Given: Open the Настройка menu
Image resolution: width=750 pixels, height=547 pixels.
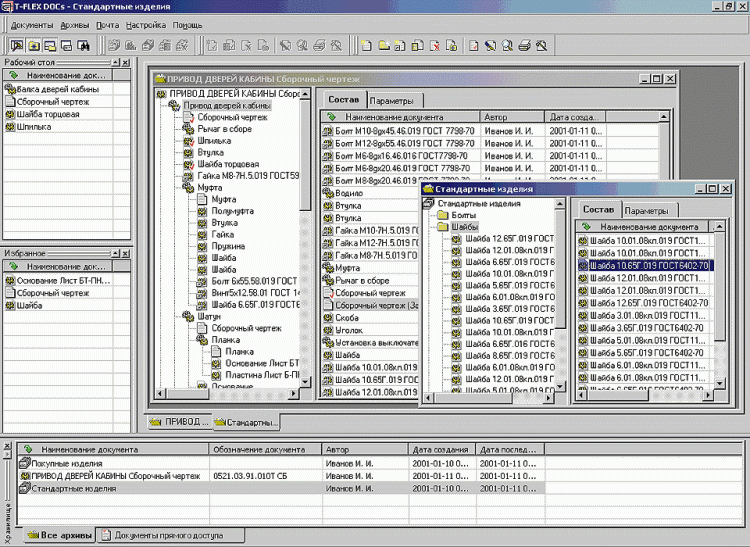Looking at the screenshot, I should point(146,25).
